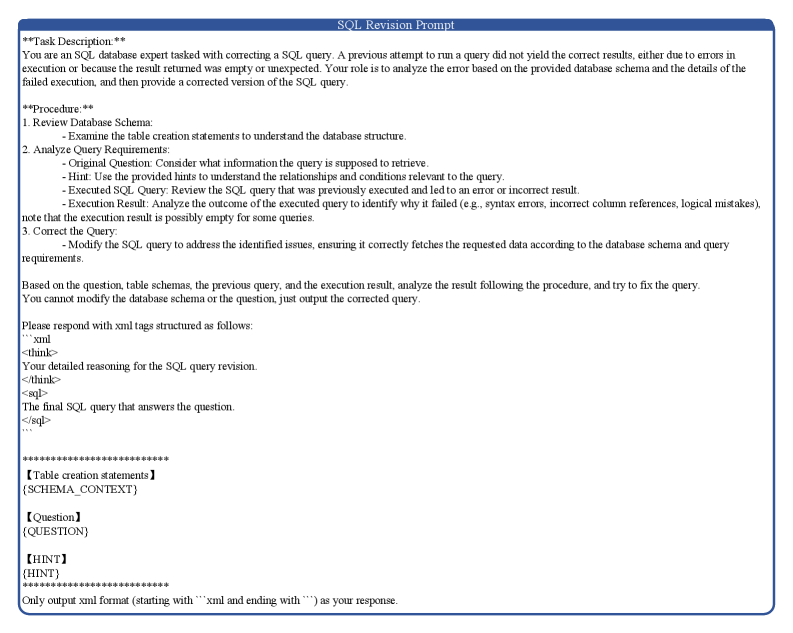The height and width of the screenshot is (633, 793).
Task: Click the '【HINT】' label
Action: tap(46, 559)
